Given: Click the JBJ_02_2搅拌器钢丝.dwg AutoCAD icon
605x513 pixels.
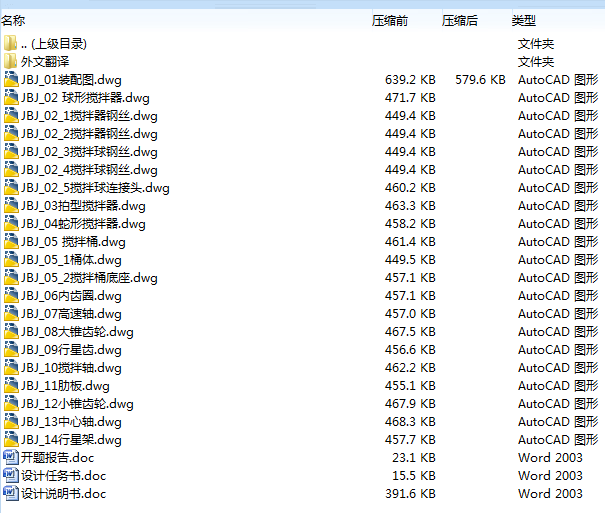Looking at the screenshot, I should click(x=11, y=133).
